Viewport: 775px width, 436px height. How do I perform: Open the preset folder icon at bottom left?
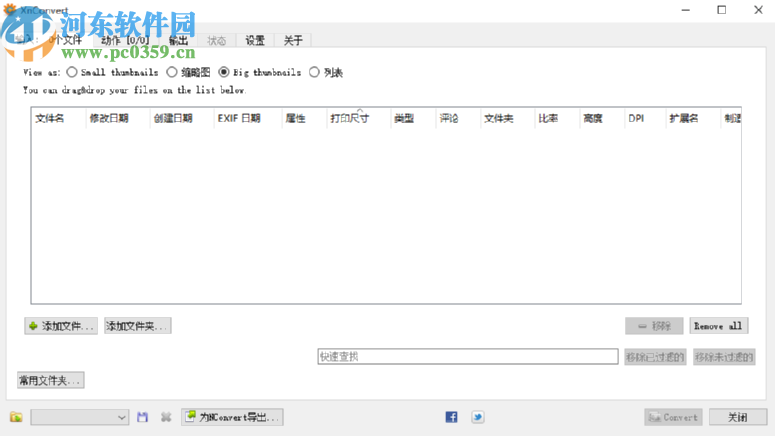(x=16, y=417)
